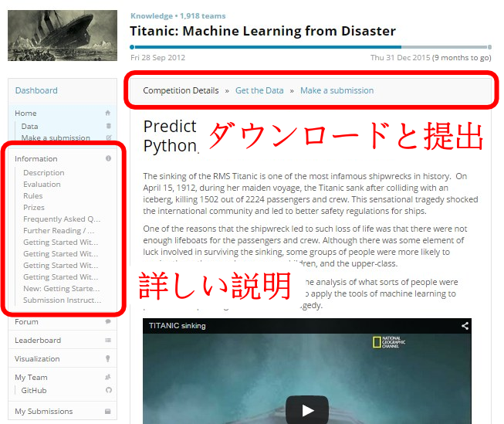Image resolution: width=504 pixels, height=424 pixels.
Task: Click the trash-like icon beside Data
Action: click(x=108, y=126)
